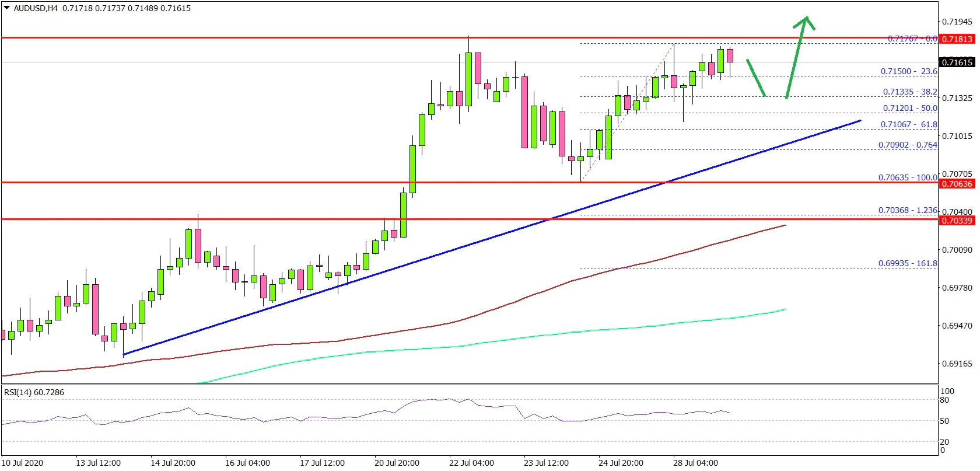The width and height of the screenshot is (980, 471).
Task: Select the 0.71335 - 38.2 Fibonacci label
Action: click(909, 92)
